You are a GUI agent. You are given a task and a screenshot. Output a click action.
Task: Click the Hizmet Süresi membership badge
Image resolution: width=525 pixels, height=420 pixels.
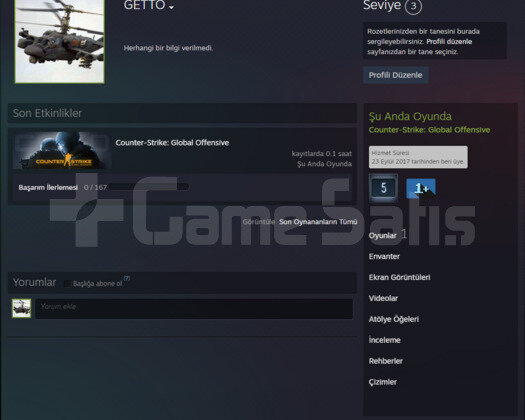(x=418, y=157)
